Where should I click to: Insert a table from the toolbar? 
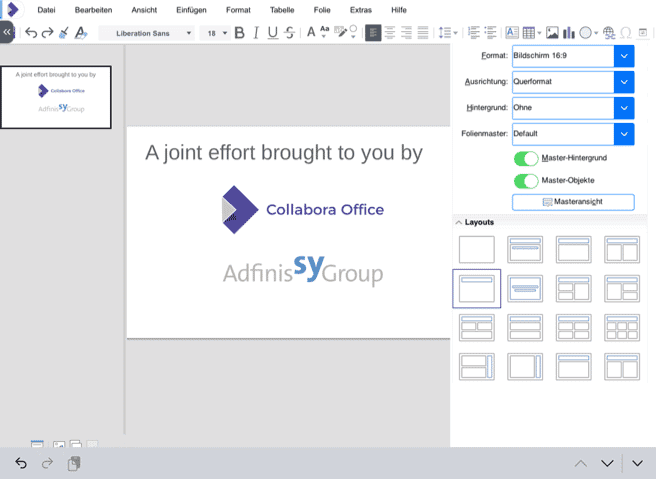[527, 33]
